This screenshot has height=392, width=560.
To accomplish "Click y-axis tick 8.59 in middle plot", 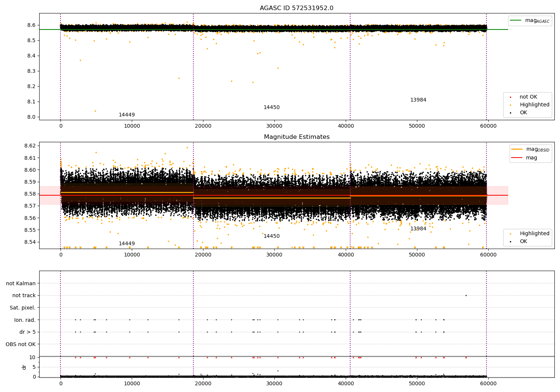I will point(30,182).
